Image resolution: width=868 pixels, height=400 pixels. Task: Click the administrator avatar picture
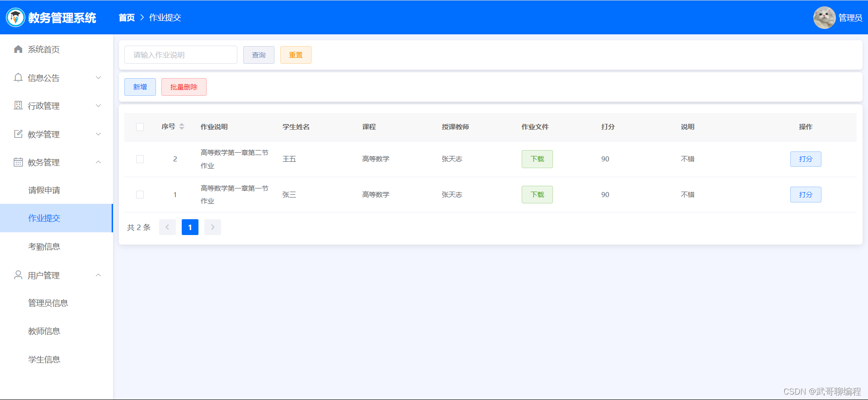[824, 18]
